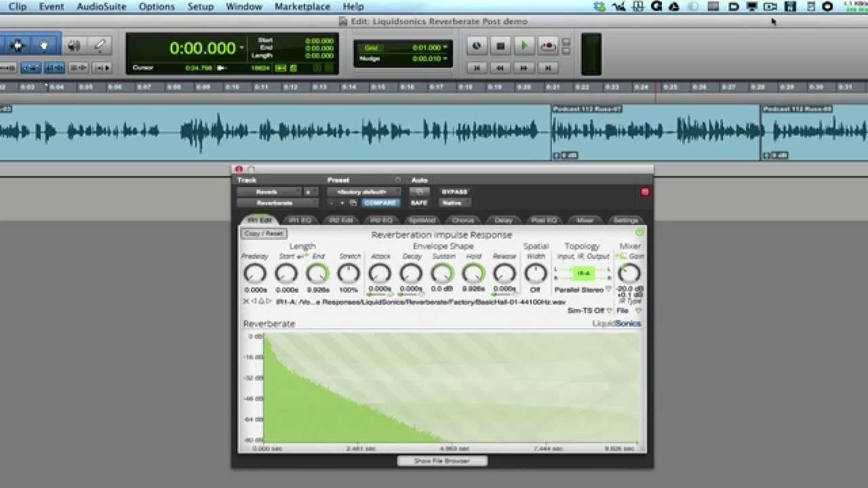Switch to the Settings tab
The height and width of the screenshot is (488, 868).
pos(625,220)
